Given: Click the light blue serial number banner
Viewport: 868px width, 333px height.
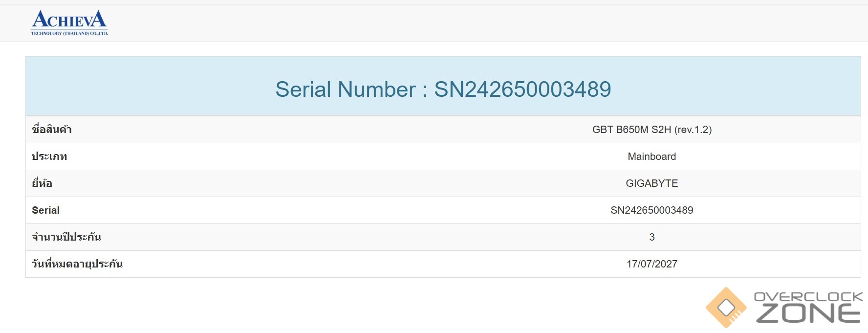Looking at the screenshot, I should [x=443, y=86].
